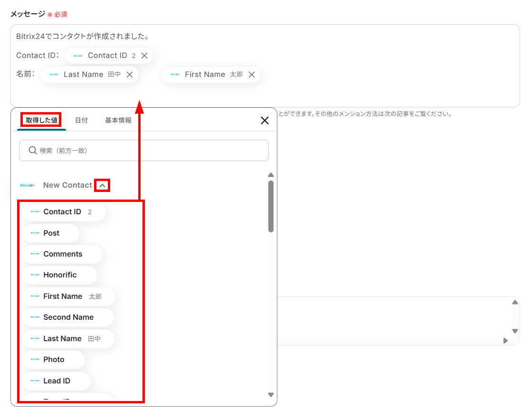Insert the Lead ID value chip
Image resolution: width=531 pixels, height=420 pixels.
click(x=57, y=381)
